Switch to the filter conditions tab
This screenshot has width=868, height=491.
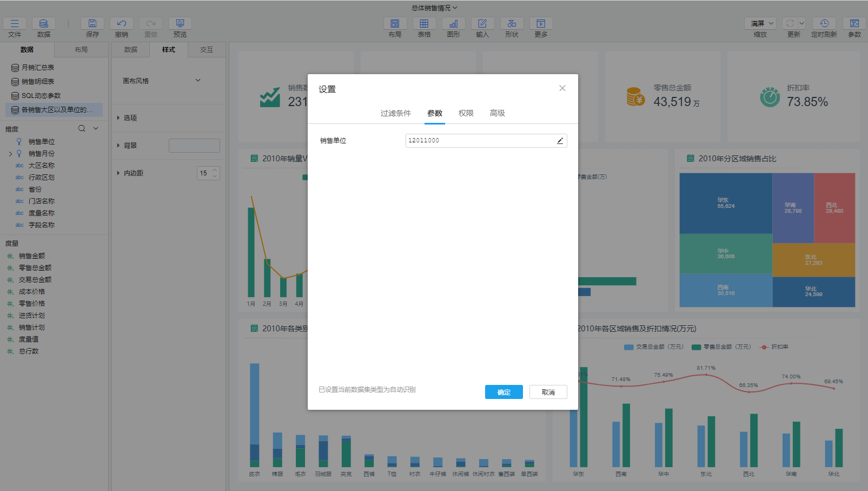[x=395, y=113]
